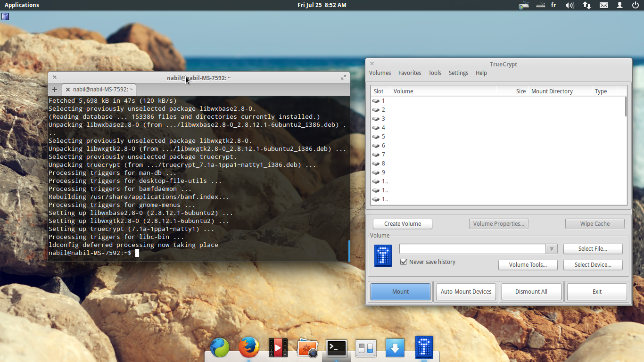Click the Select File... button
Image resolution: width=644 pixels, height=362 pixels.
(593, 249)
